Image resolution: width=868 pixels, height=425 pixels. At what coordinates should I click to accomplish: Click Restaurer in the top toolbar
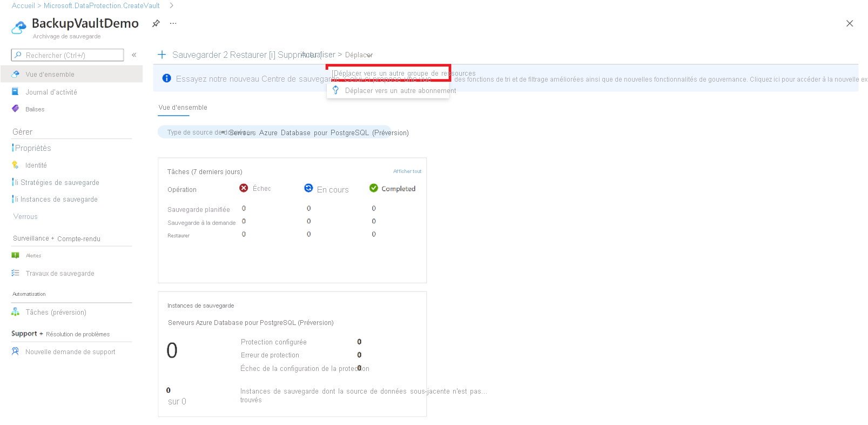tap(248, 55)
